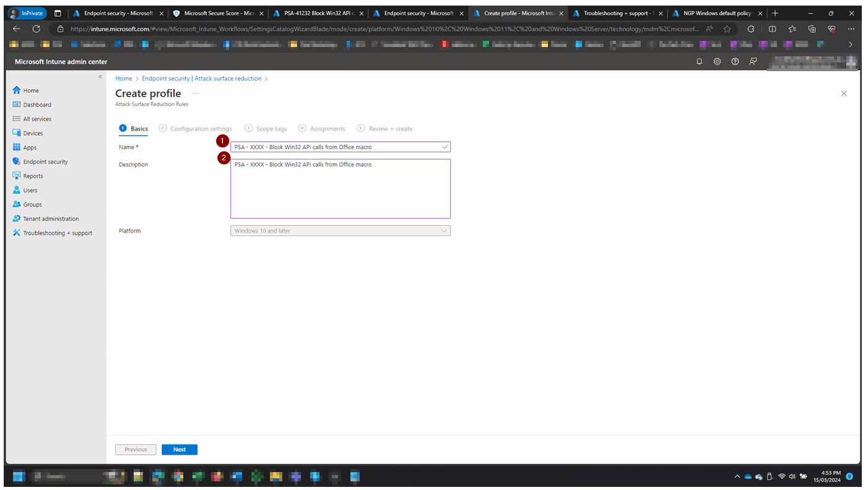The width and height of the screenshot is (868, 490).
Task: Open the OneDrive tray icon
Action: [x=747, y=476]
